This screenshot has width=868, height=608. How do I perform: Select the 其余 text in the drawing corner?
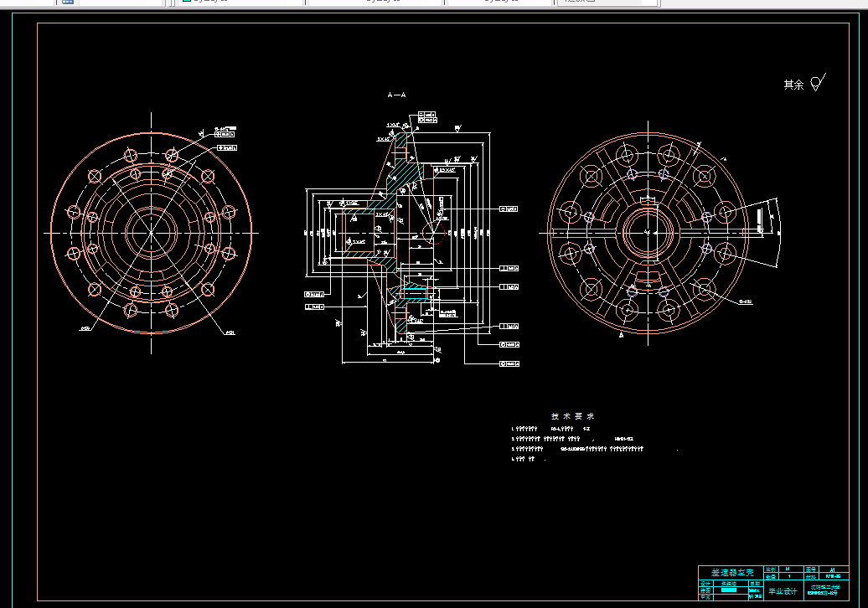(x=793, y=85)
